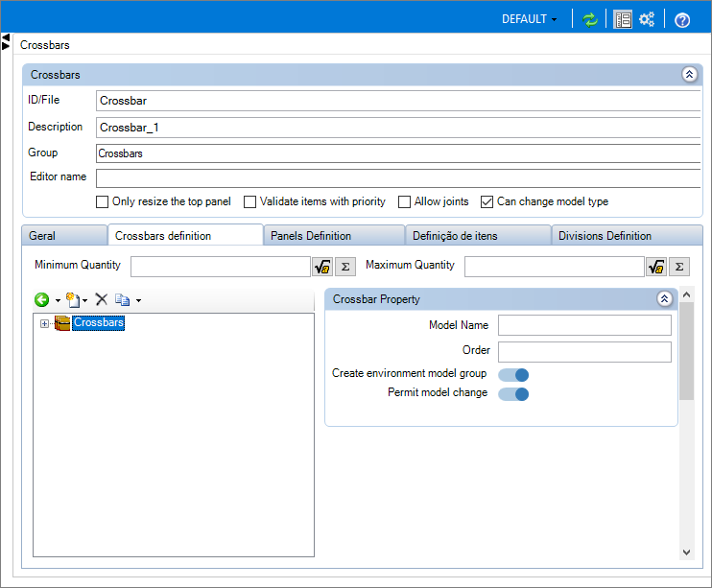Click the Model Name input field
This screenshot has height=588, width=712.
click(x=584, y=325)
